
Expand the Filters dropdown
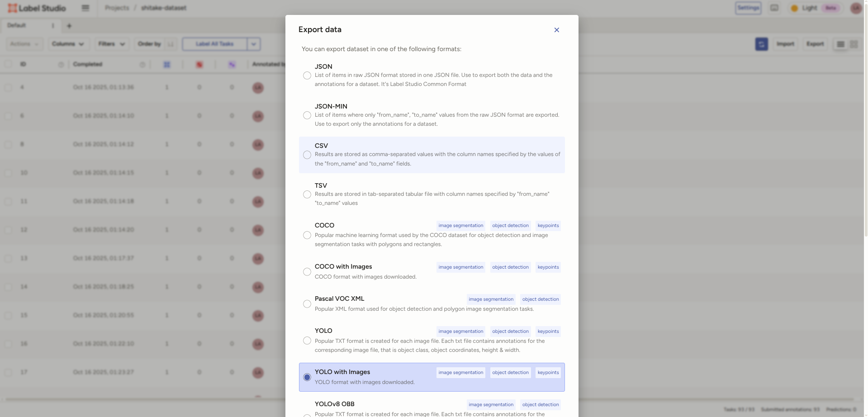pyautogui.click(x=111, y=44)
